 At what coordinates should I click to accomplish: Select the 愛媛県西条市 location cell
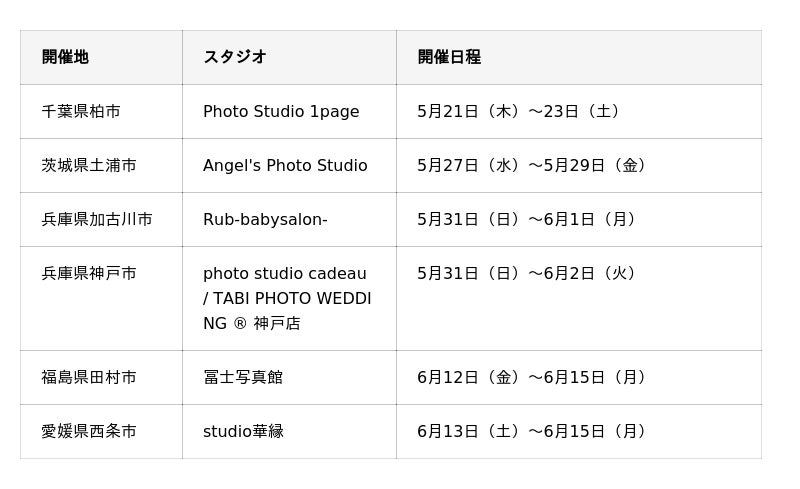89,431
